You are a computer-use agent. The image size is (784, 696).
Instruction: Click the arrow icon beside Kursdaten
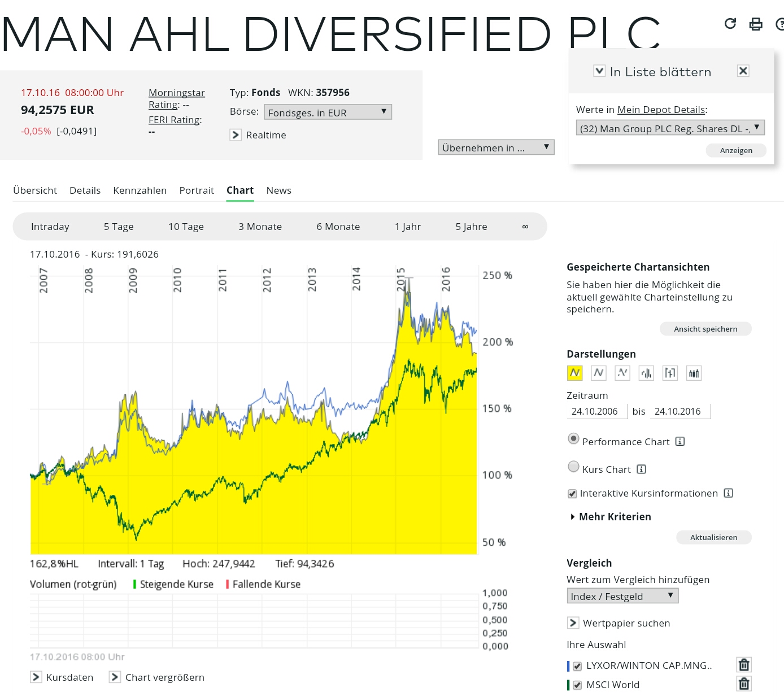(36, 677)
